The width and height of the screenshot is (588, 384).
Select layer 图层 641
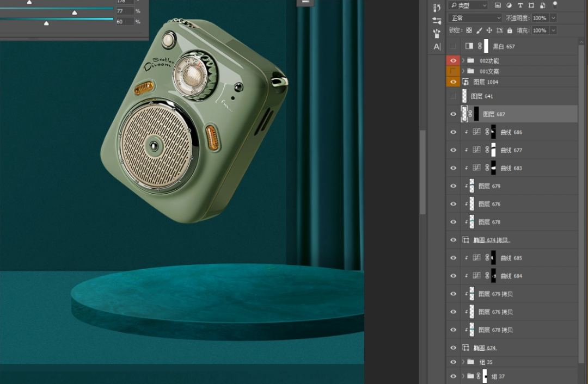click(x=512, y=96)
